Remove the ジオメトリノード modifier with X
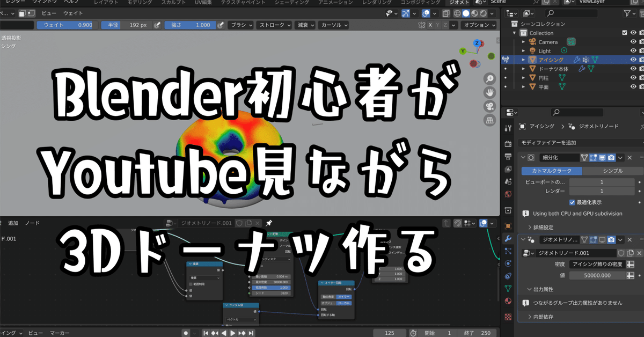 (630, 240)
